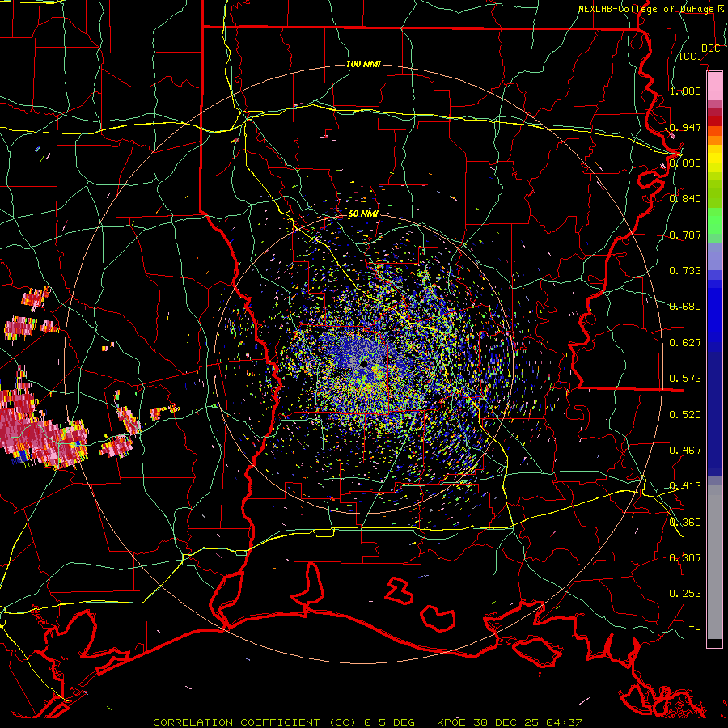Select the 0.787 legend value
This screenshot has width=728, height=728.
685,235
